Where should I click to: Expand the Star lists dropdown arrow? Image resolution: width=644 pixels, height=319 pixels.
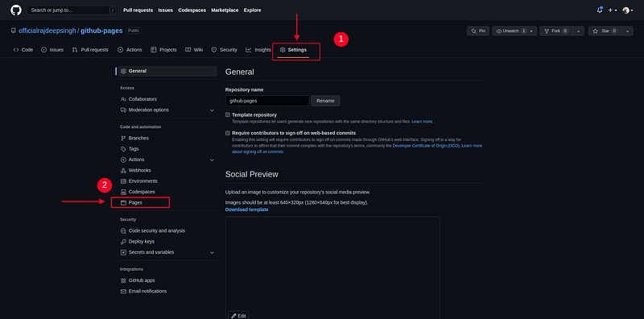coord(628,31)
